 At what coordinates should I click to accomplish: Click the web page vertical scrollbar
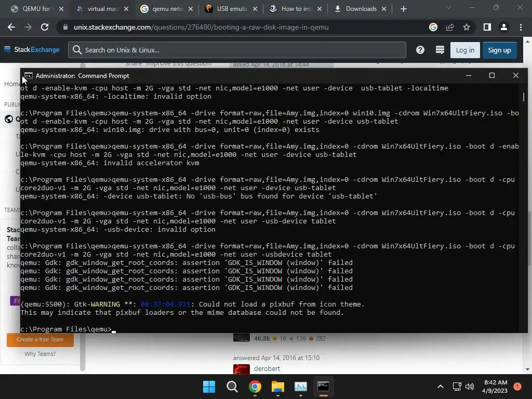pyautogui.click(x=529, y=238)
